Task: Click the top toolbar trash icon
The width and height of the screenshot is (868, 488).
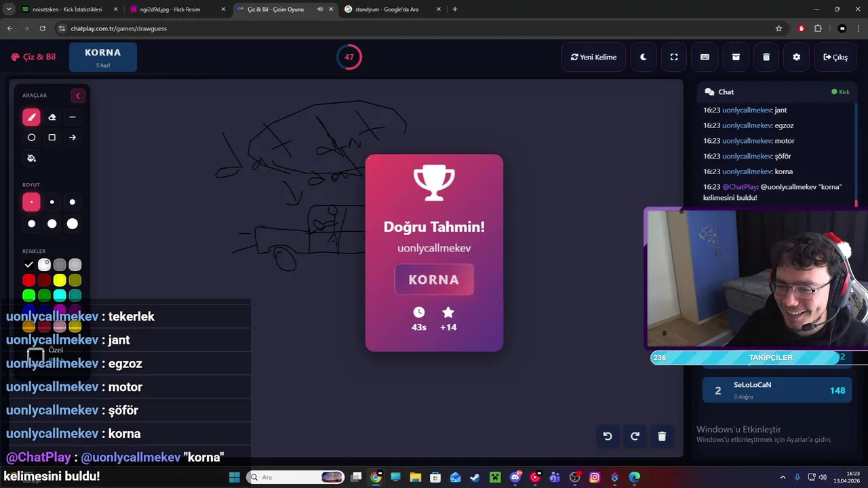Action: point(766,57)
